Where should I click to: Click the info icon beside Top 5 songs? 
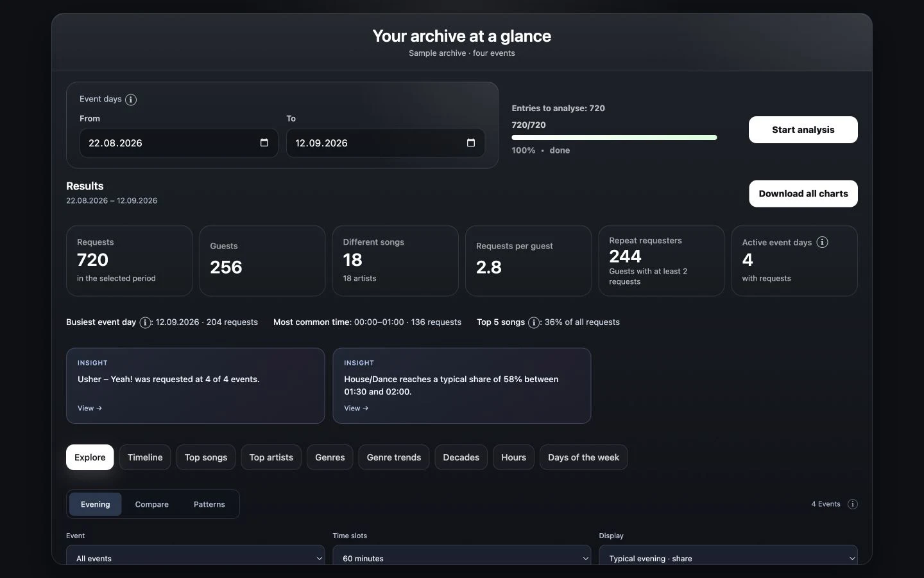point(534,322)
